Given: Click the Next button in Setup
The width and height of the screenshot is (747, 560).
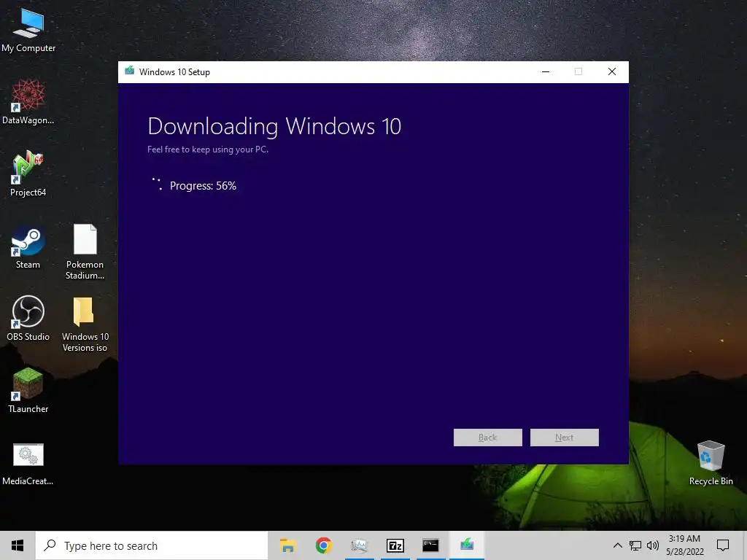Looking at the screenshot, I should pos(565,437).
